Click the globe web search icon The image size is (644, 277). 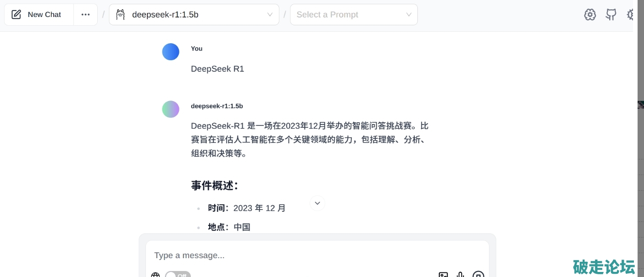pos(155,275)
